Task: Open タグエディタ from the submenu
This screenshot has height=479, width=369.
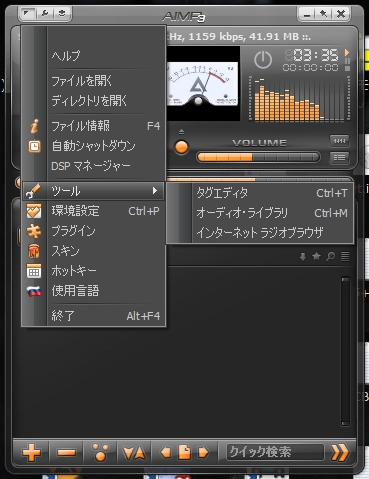Action: click(x=260, y=193)
